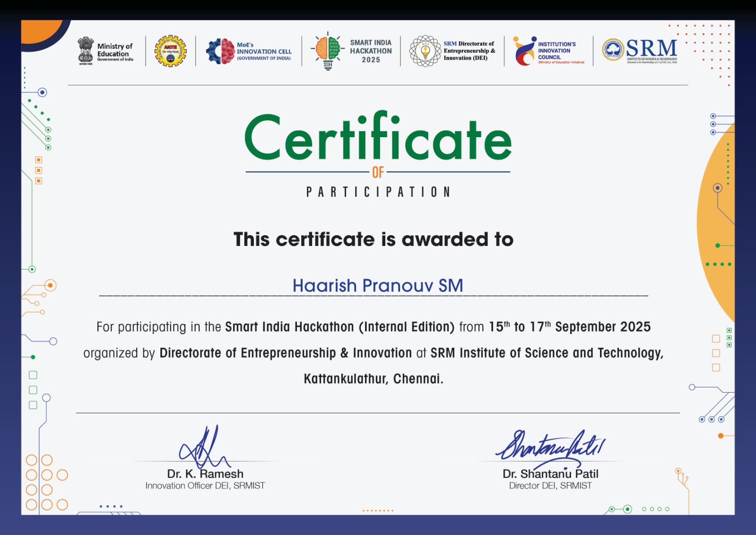Select the MoE's Innovation Cell logo
This screenshot has width=756, height=535.
point(221,51)
